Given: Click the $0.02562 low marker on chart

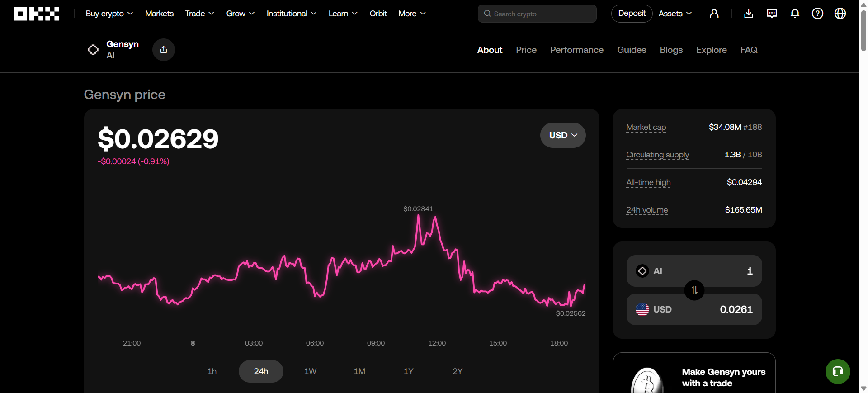Looking at the screenshot, I should click(x=571, y=313).
